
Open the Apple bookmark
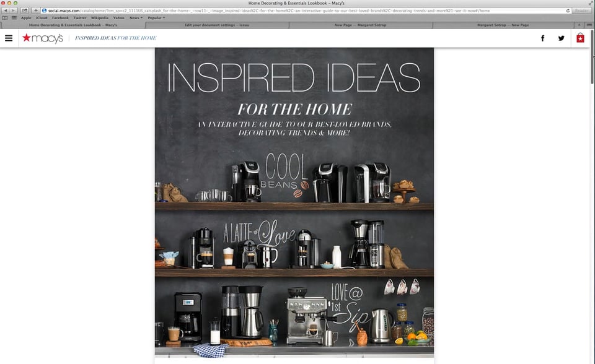click(26, 18)
